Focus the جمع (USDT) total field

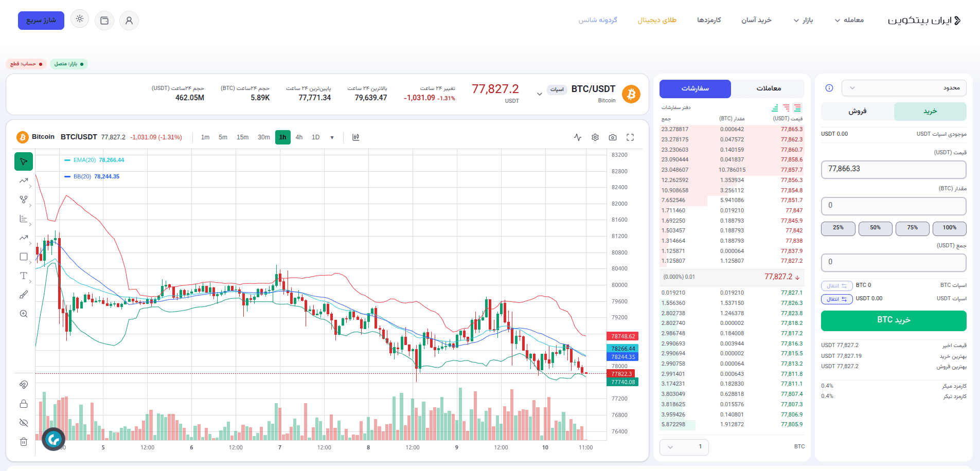(894, 262)
